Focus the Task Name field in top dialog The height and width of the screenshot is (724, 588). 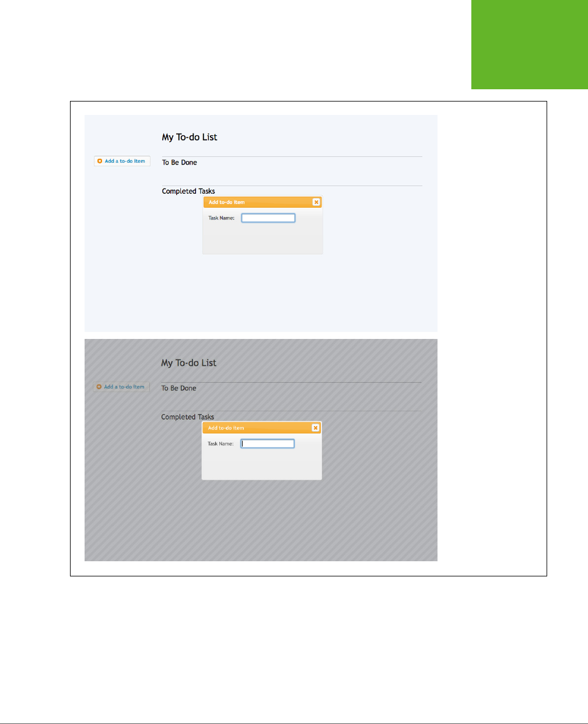[268, 218]
